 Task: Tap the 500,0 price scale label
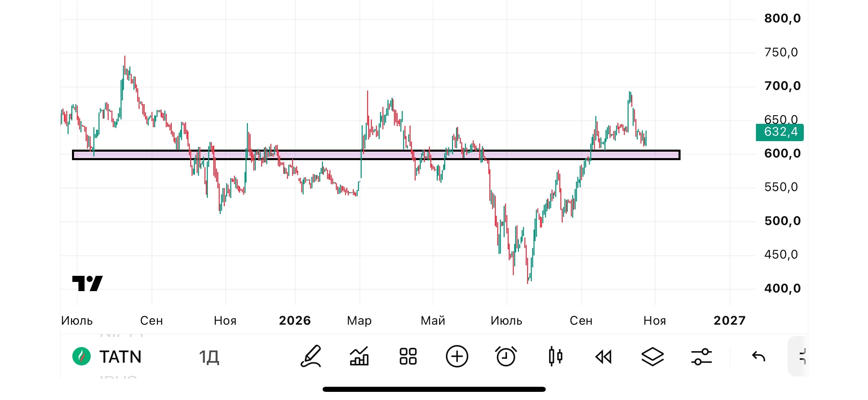pos(782,221)
